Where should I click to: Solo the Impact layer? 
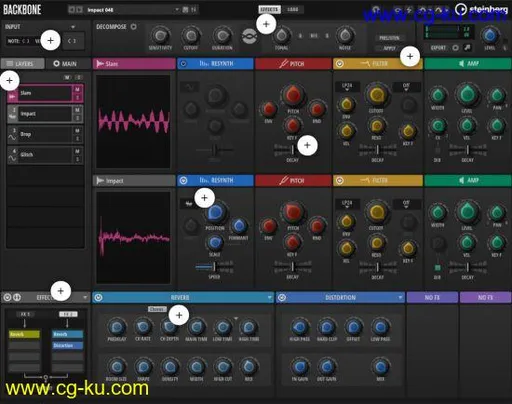[x=77, y=118]
